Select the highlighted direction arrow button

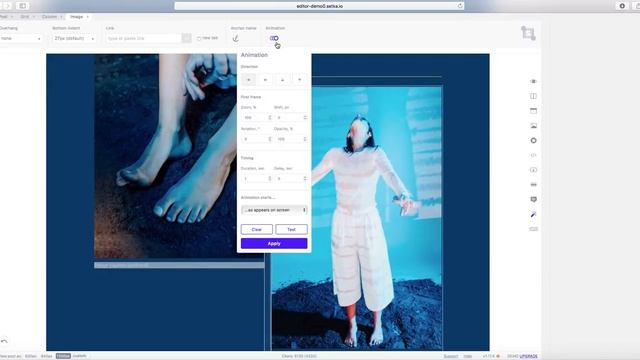click(x=249, y=80)
